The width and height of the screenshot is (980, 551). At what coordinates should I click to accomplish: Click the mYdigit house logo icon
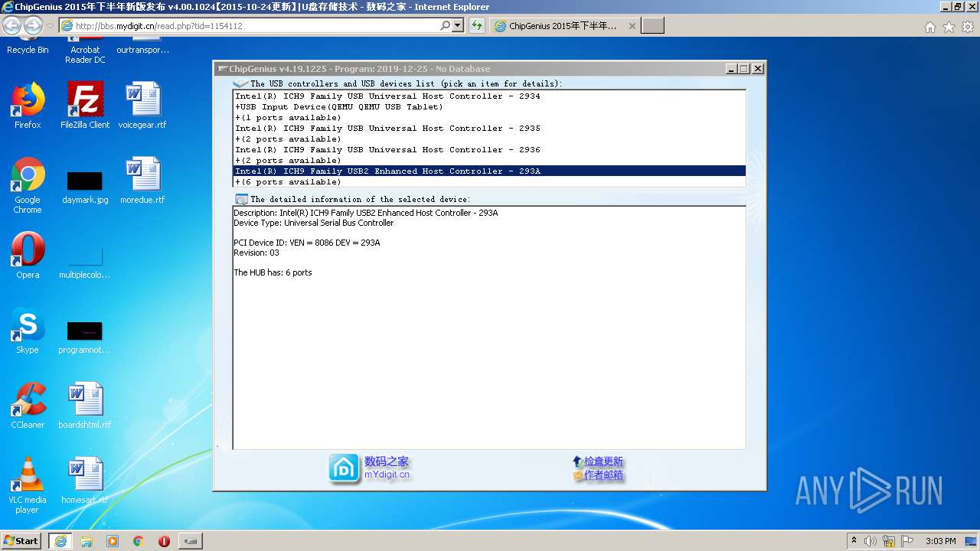(344, 468)
